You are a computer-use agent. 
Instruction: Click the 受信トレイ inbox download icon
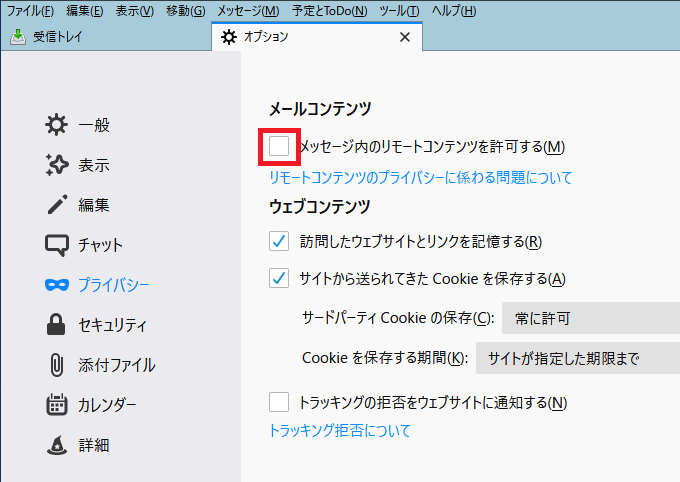18,37
